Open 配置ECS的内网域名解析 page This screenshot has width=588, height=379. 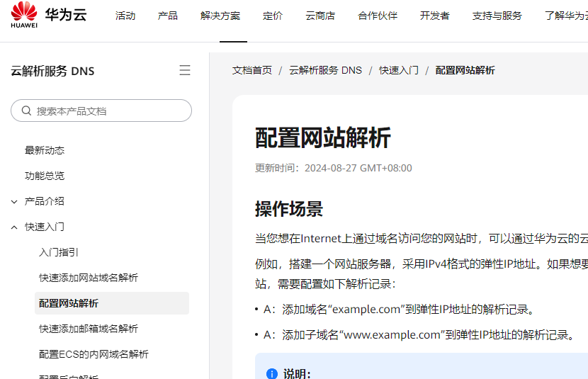click(94, 354)
